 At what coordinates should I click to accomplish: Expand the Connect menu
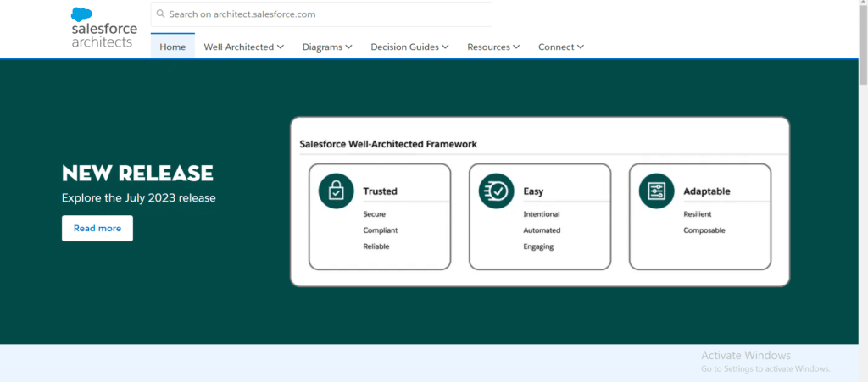coord(561,47)
